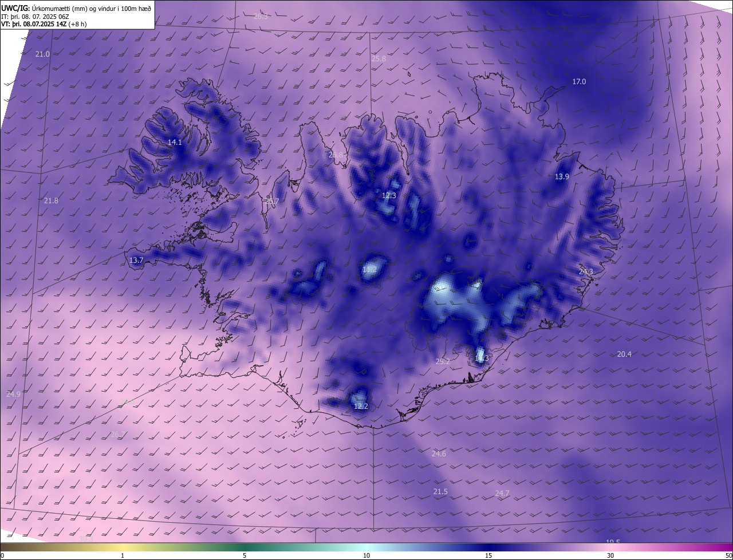Select the 12.3 label in north Iceland
Image resolution: width=733 pixels, height=560 pixels.
(389, 196)
